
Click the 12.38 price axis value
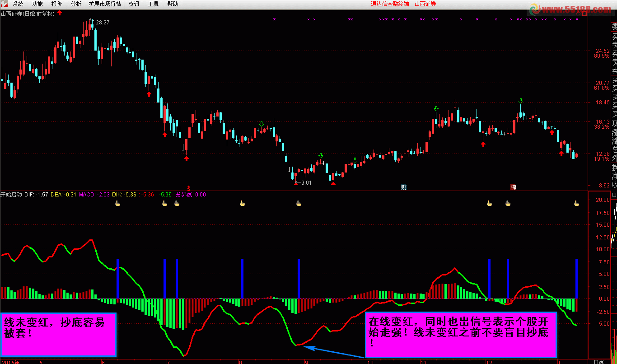[603, 154]
